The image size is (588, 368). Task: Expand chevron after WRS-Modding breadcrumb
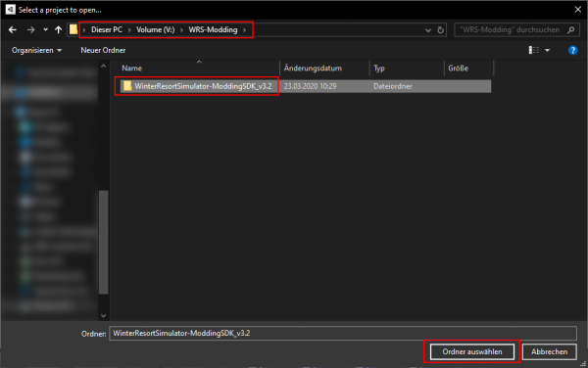(244, 30)
